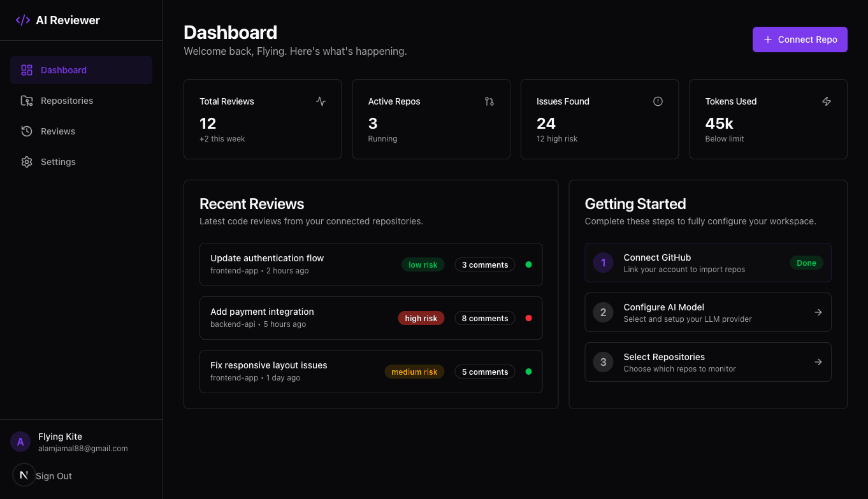
Task: Click the arrow next to Configure AI Model
Action: point(818,312)
